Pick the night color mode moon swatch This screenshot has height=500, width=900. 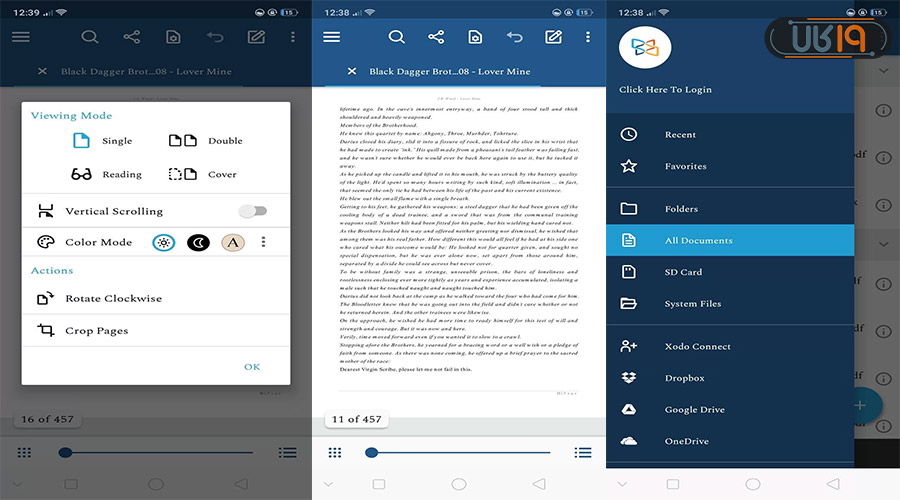198,242
